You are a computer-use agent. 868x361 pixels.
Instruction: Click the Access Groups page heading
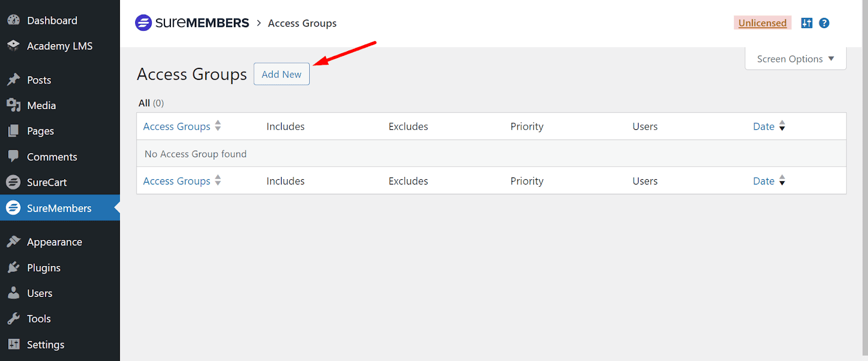coord(192,74)
